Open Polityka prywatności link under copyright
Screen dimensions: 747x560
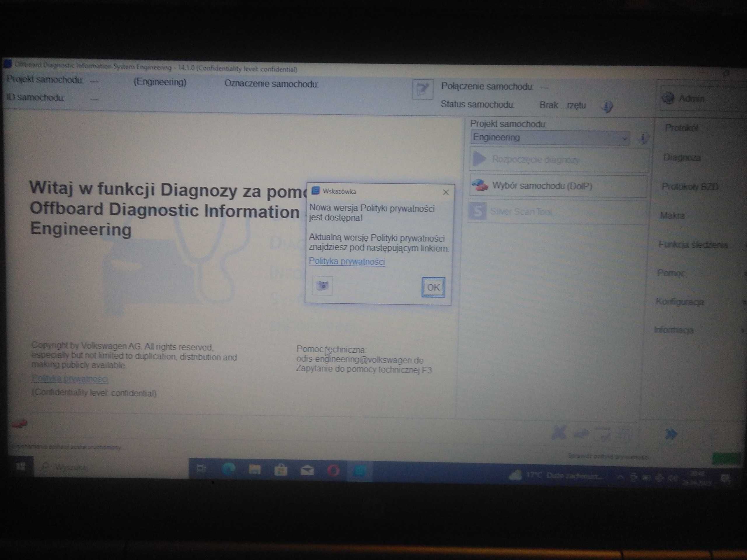pos(70,379)
